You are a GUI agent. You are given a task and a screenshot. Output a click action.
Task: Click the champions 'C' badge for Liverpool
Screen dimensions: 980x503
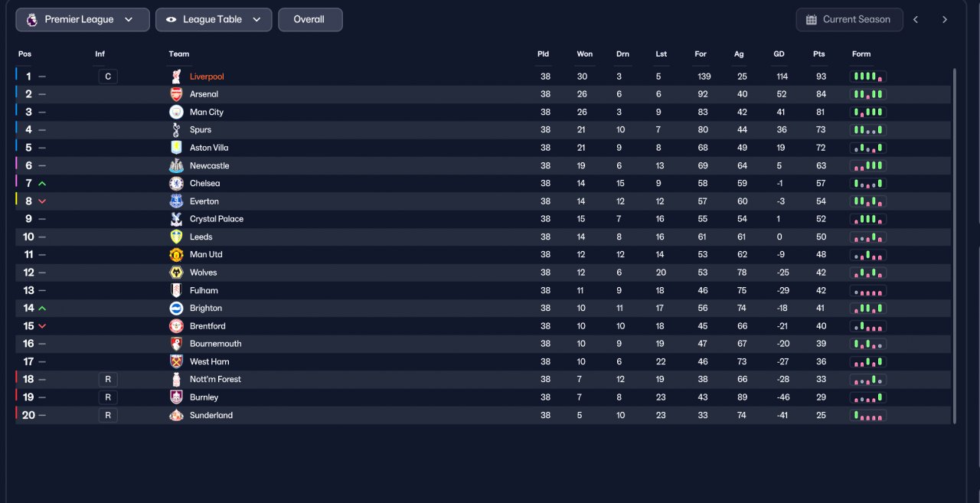(x=108, y=77)
